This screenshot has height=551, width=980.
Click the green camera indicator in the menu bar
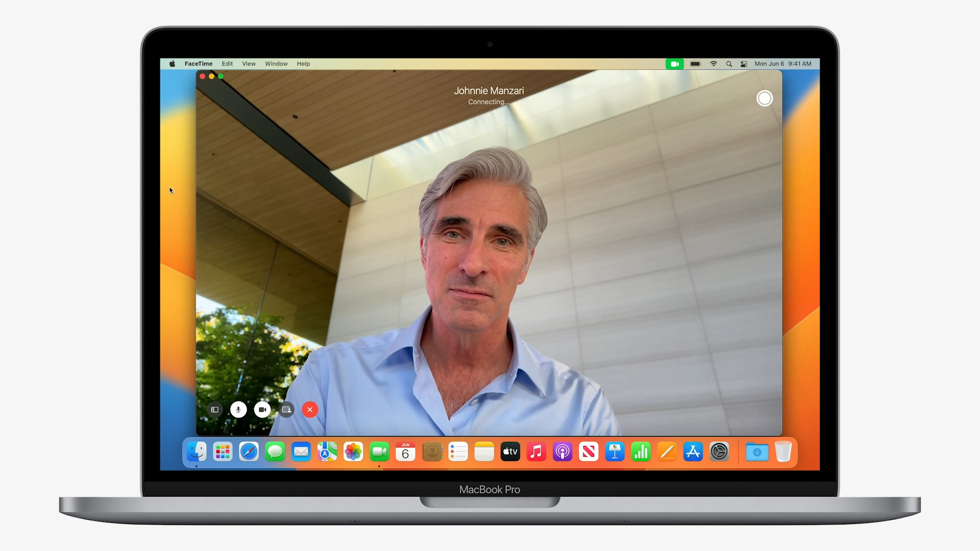coord(675,64)
